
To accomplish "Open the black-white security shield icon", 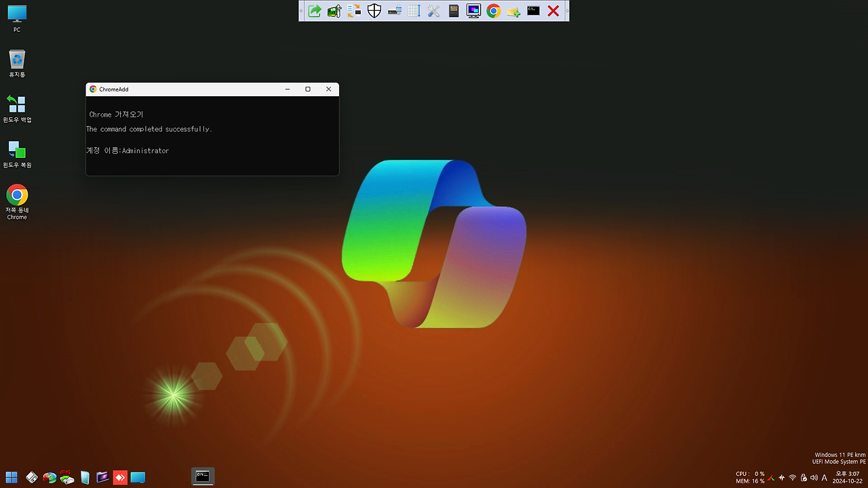I will (x=374, y=11).
